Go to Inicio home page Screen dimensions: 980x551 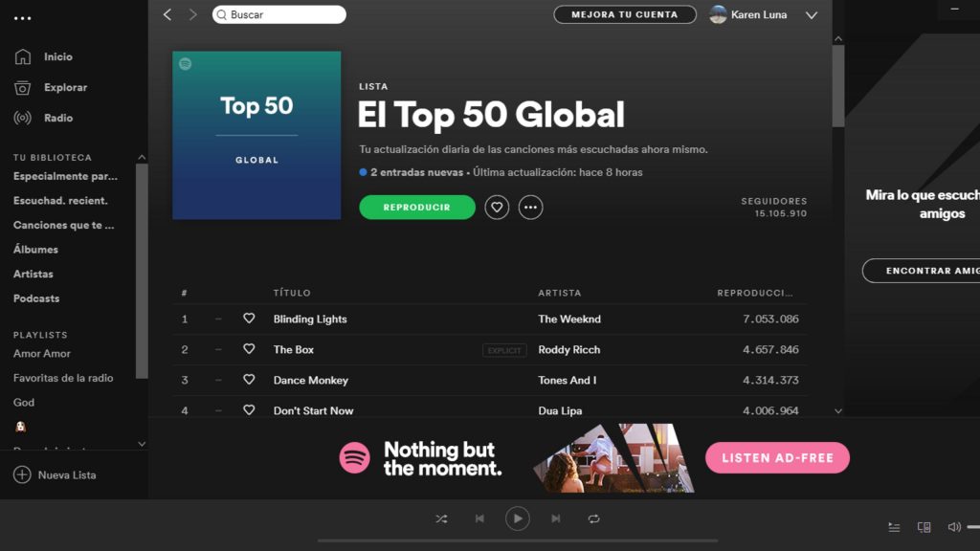(58, 56)
